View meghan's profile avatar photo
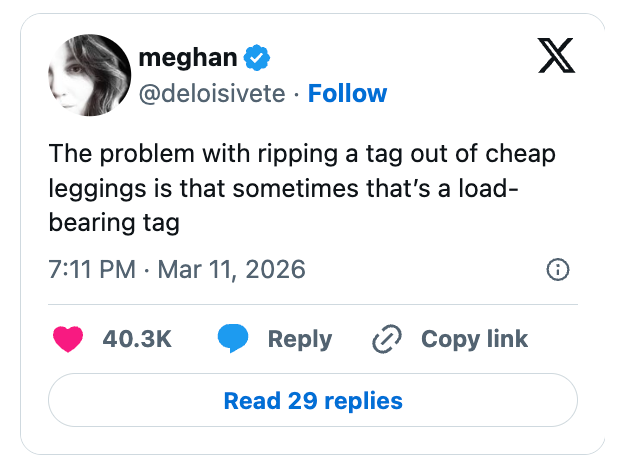This screenshot has width=632, height=468. 89,75
